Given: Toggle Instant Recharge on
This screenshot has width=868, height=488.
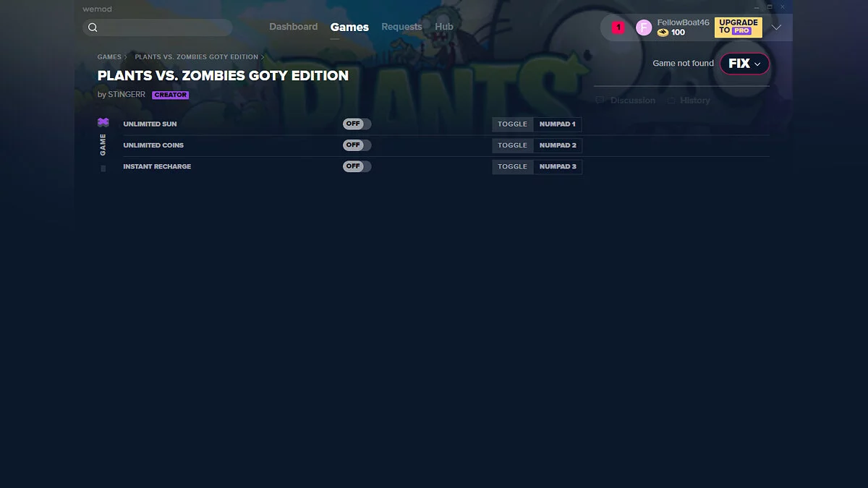Looking at the screenshot, I should [357, 166].
